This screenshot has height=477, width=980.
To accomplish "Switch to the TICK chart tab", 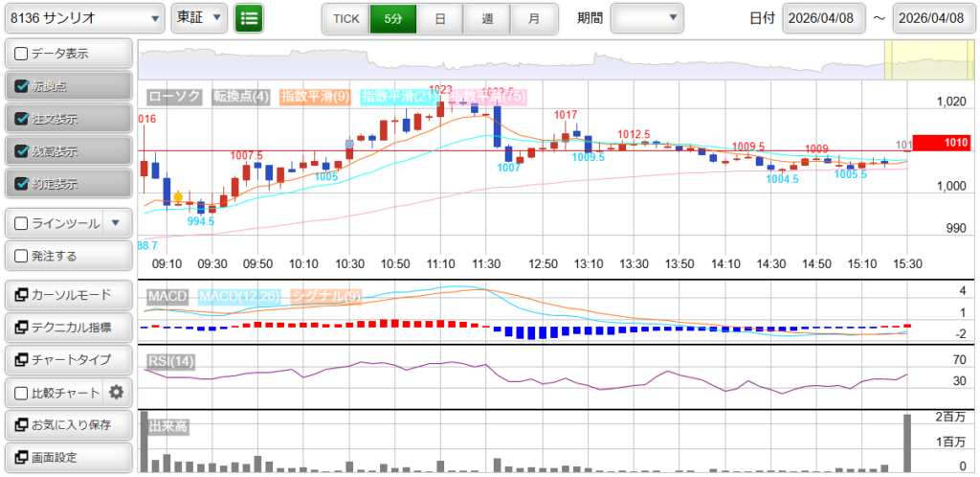I will [x=345, y=18].
